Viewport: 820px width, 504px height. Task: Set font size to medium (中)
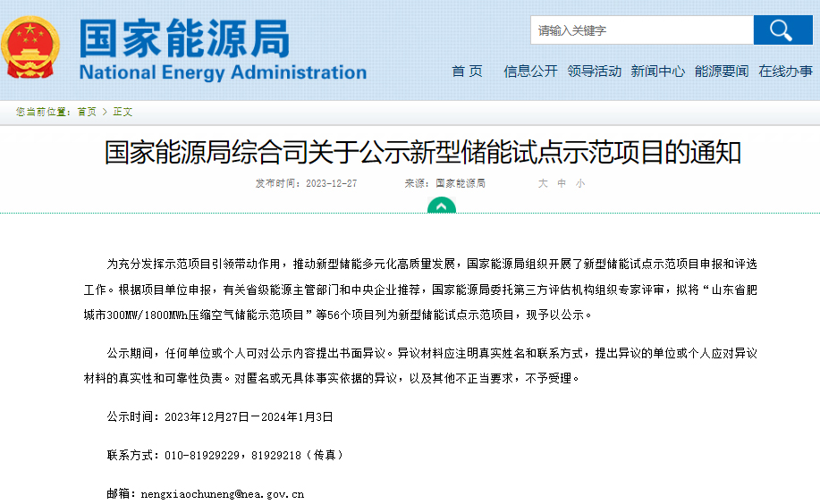pos(562,183)
